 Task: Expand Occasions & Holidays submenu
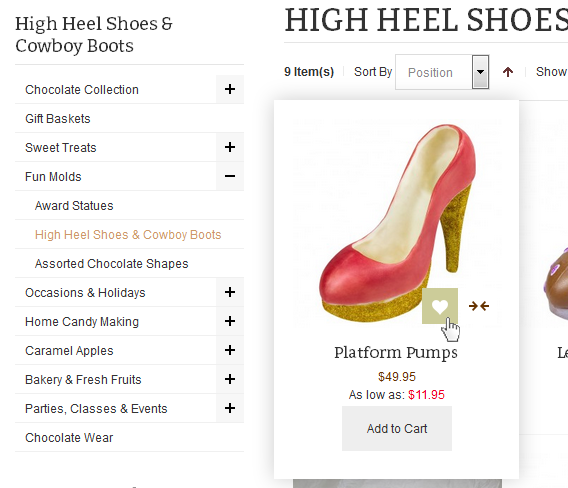coord(230,292)
